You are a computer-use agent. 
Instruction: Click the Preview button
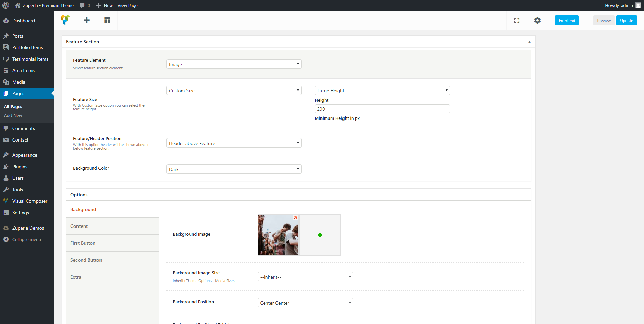pos(604,20)
